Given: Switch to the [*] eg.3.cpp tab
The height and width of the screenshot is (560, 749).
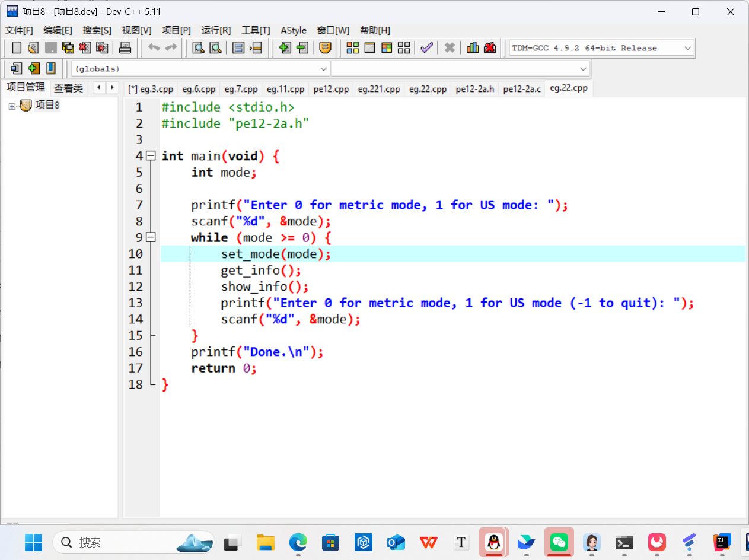Looking at the screenshot, I should click(151, 89).
